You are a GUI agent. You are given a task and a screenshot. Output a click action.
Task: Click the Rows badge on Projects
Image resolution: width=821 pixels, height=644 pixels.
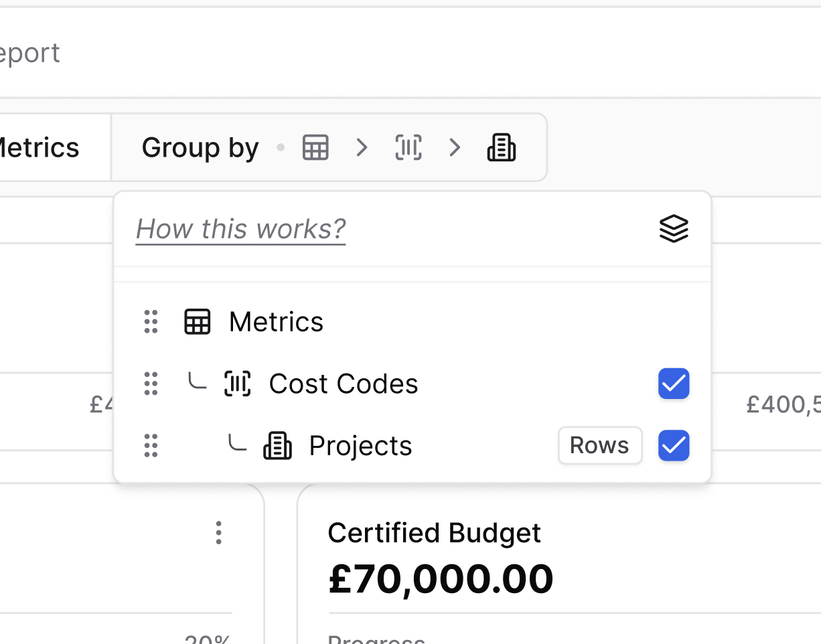599,446
